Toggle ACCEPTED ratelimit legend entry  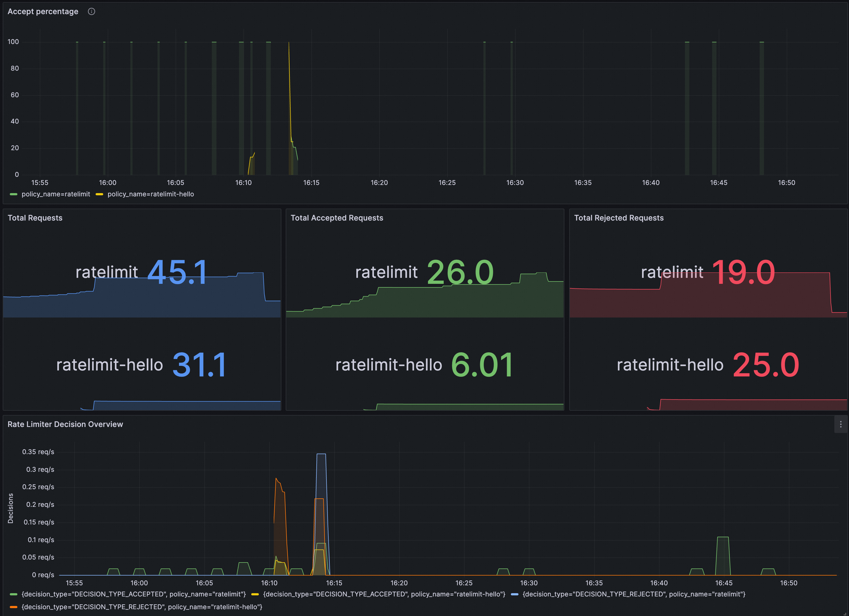[133, 594]
